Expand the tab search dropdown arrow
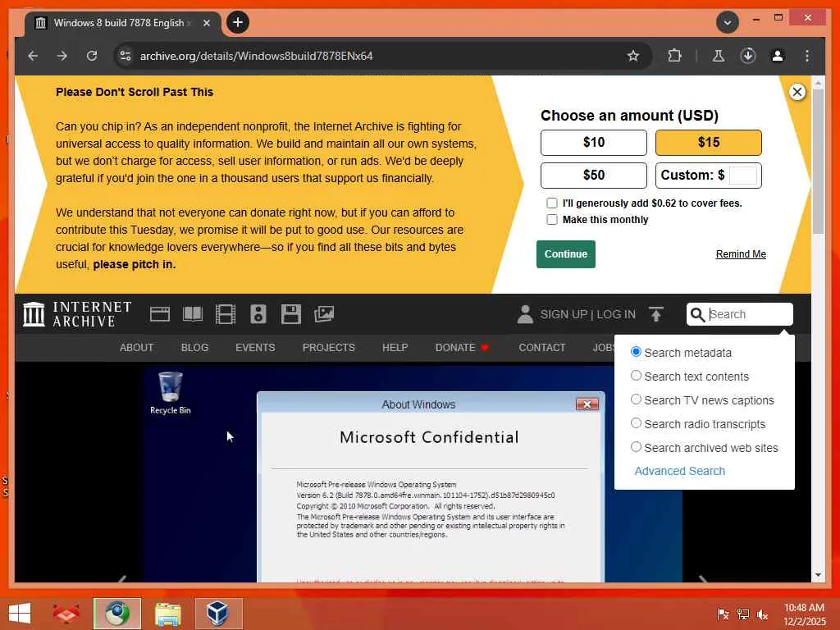Viewport: 840px width, 630px height. (x=728, y=22)
